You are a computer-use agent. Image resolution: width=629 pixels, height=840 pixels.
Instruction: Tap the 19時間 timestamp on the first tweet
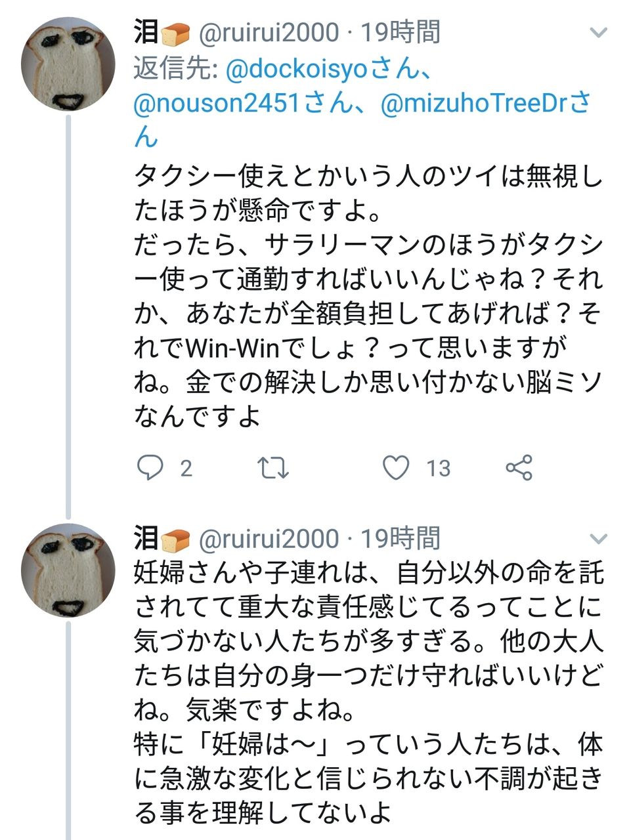pyautogui.click(x=400, y=32)
